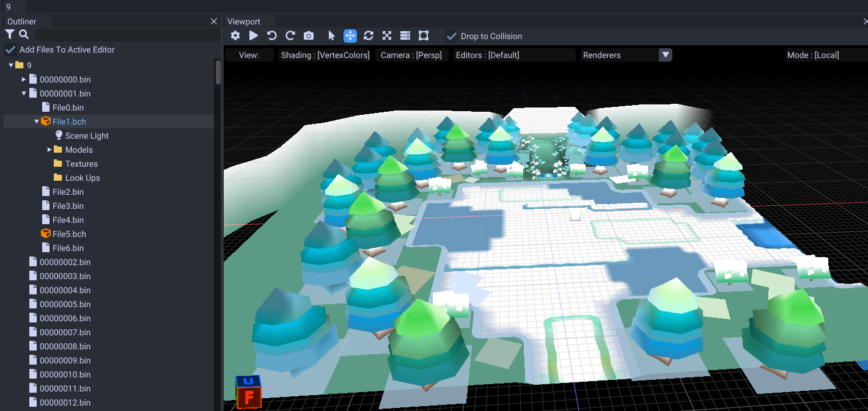Switch to the Outliner tab
The width and height of the screenshot is (868, 411).
22,21
